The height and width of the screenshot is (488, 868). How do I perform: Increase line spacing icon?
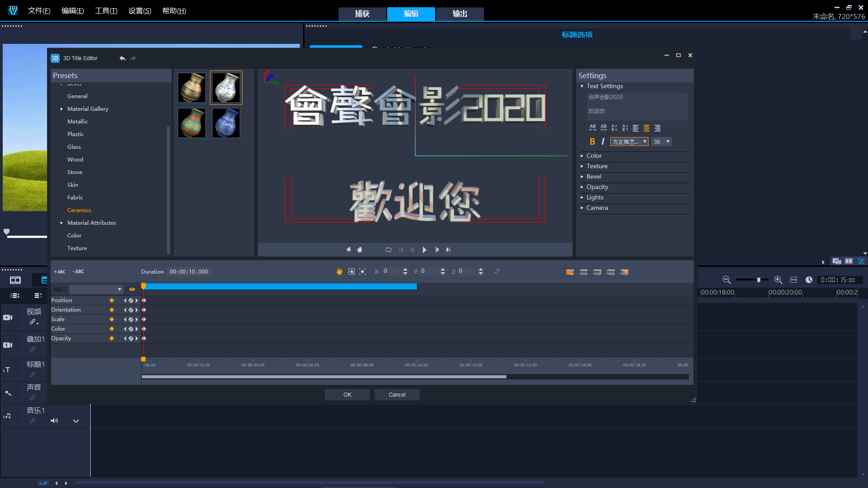pyautogui.click(x=614, y=128)
